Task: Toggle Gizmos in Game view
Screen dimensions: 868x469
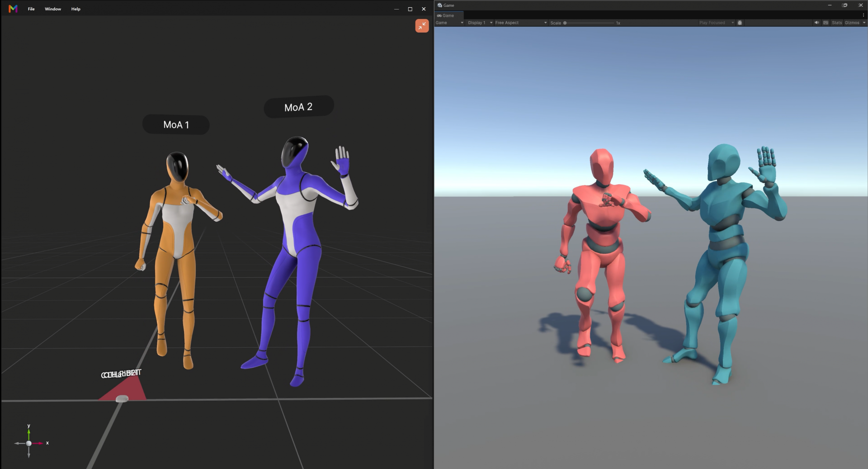Action: pos(852,23)
